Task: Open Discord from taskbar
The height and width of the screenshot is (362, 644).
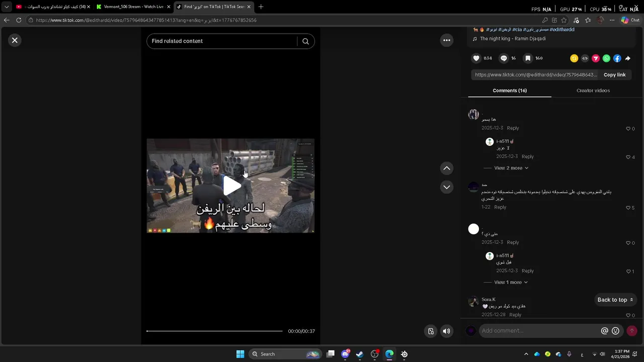Action: (x=345, y=354)
